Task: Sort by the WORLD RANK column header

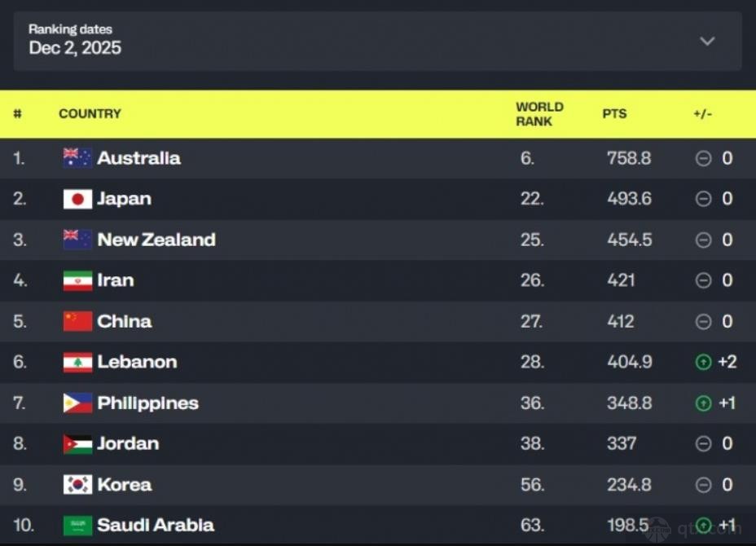Action: pos(538,114)
